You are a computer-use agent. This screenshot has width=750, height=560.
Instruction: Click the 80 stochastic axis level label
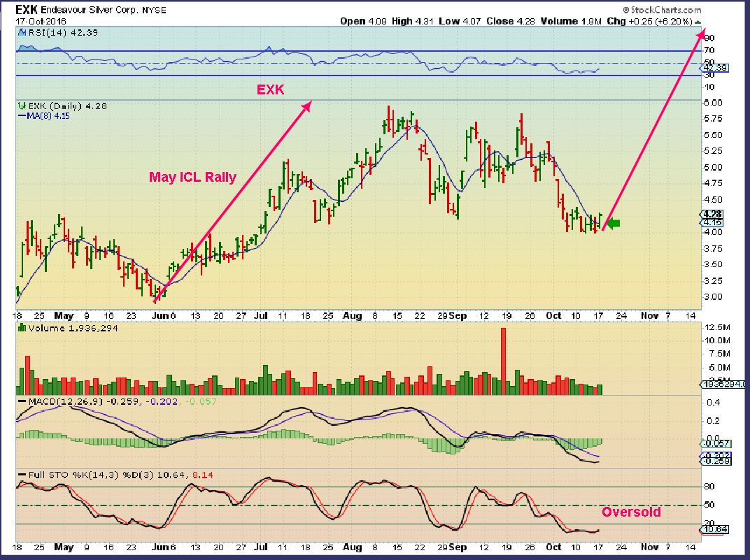coord(709,487)
